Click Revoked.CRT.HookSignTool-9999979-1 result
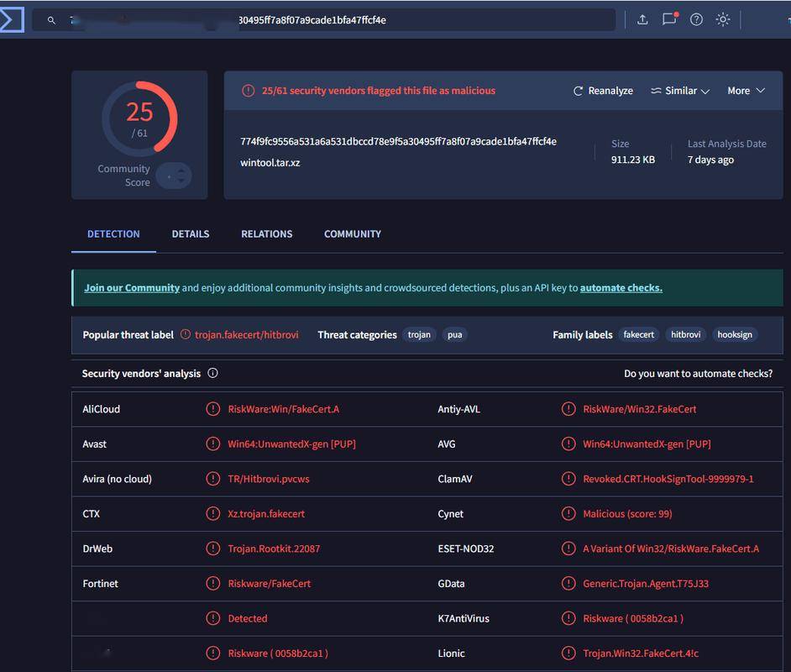791x672 pixels. (668, 479)
